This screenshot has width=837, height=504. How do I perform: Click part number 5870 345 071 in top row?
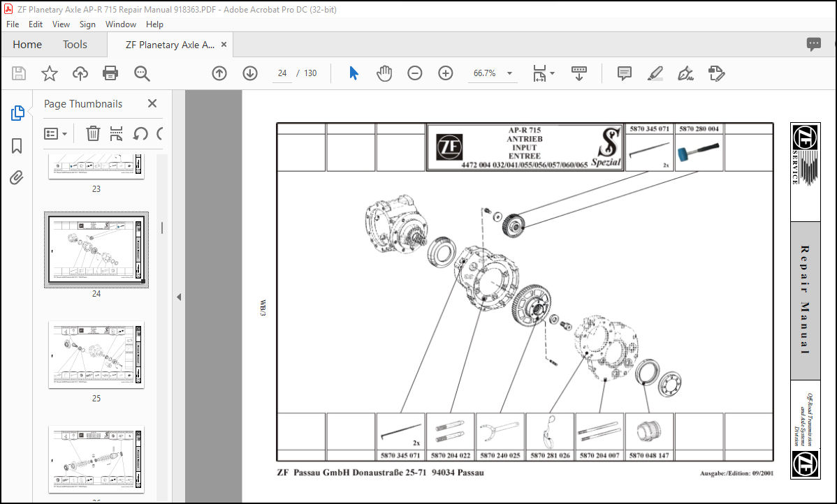(649, 128)
